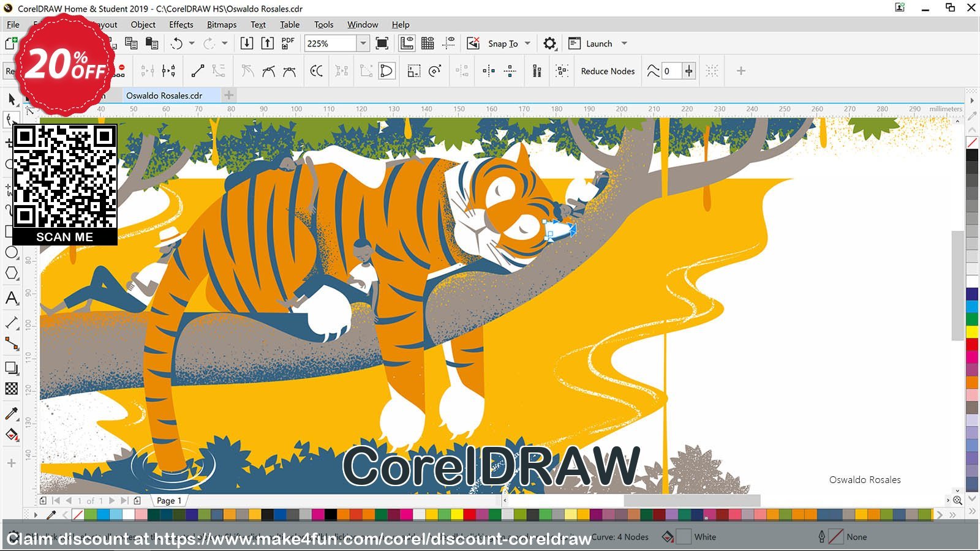Click the curve smoothness slider button
The image size is (980, 551).
[689, 71]
